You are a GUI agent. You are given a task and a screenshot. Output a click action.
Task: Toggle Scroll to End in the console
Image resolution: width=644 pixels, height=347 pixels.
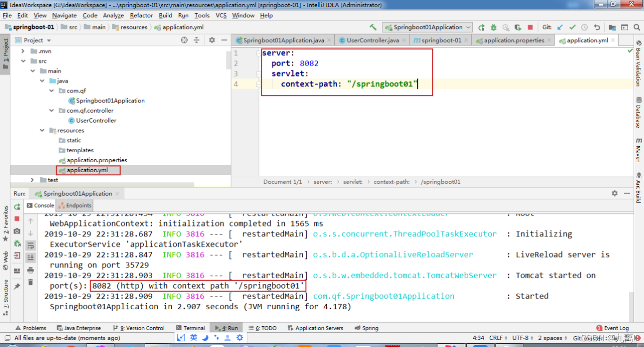tap(30, 257)
